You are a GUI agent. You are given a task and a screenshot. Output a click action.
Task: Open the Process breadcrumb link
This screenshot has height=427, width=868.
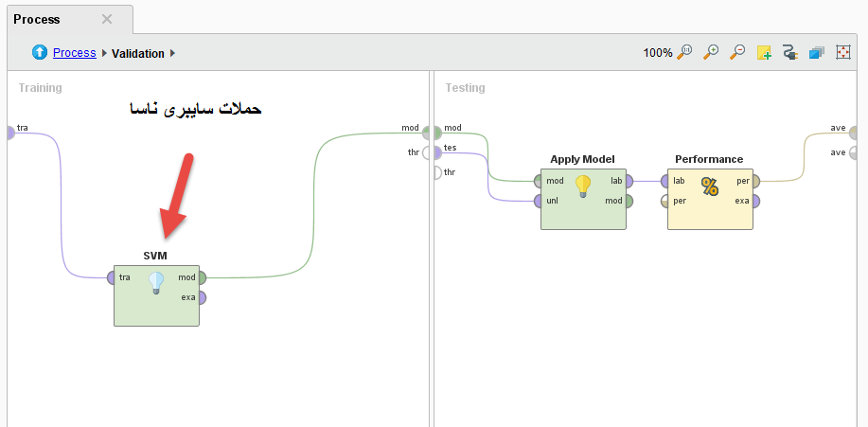pos(74,53)
